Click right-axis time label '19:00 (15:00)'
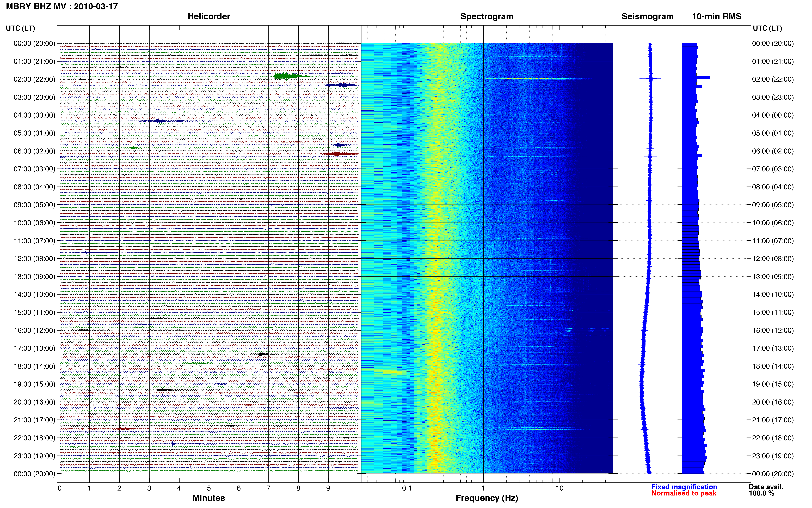 (773, 384)
